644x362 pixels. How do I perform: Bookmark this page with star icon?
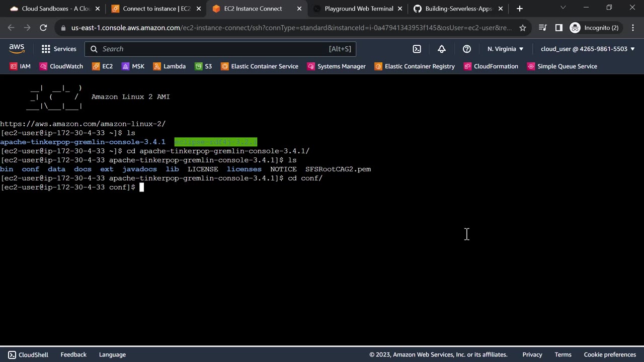point(523,28)
